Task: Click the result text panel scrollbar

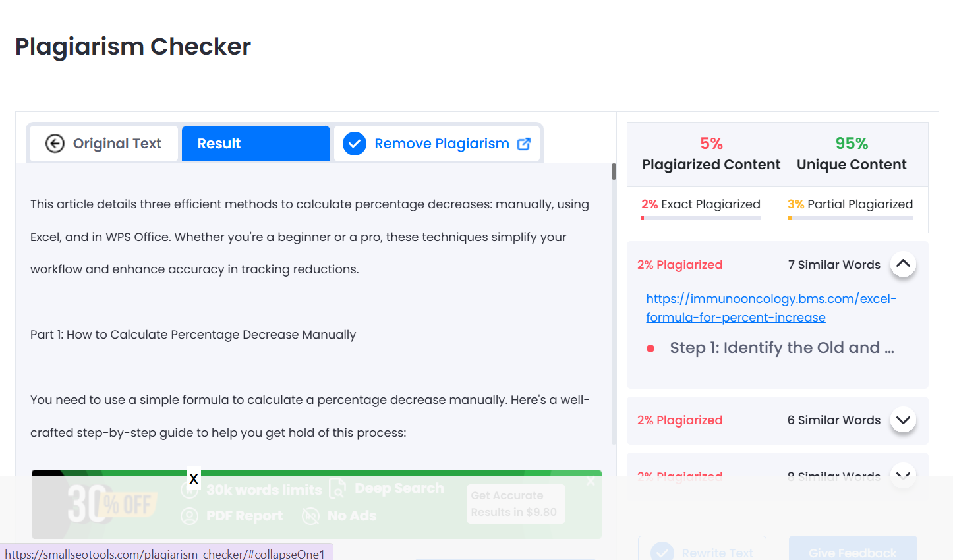Action: pos(614,172)
